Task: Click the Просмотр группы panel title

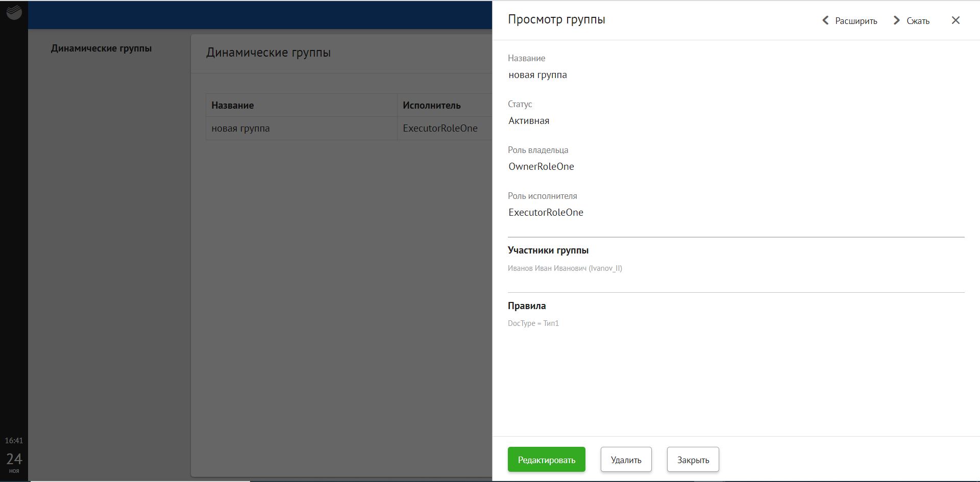Action: click(x=556, y=19)
